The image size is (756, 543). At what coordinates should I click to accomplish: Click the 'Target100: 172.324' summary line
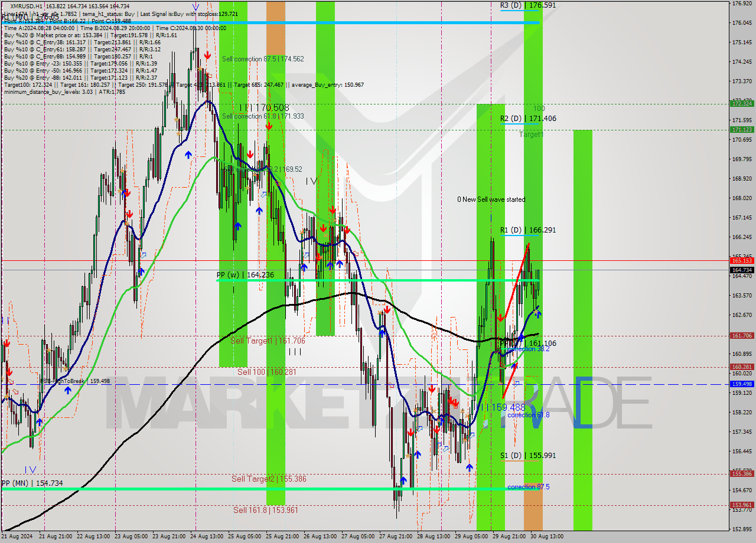pos(184,84)
